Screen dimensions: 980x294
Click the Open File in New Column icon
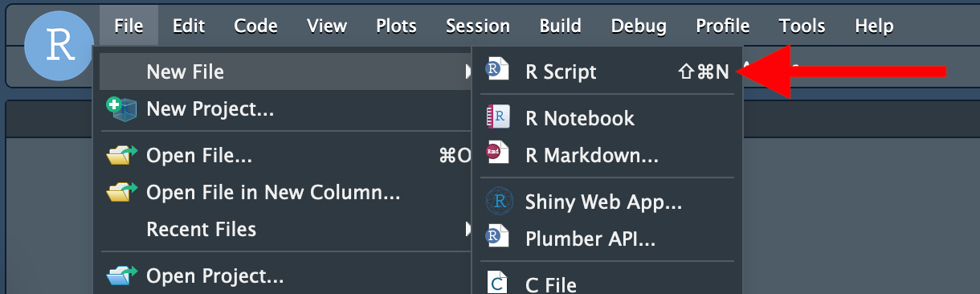click(x=122, y=193)
